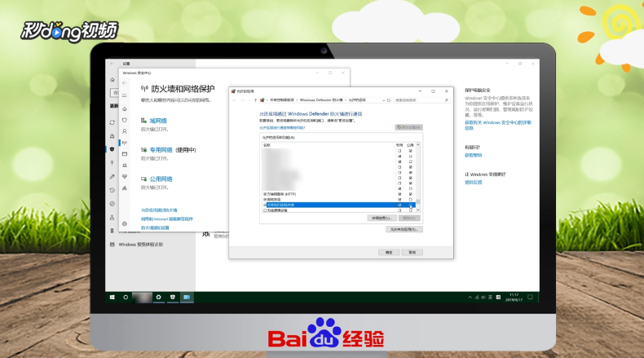Open Windows Update refresh icon in Settings sidebar
This screenshot has height=358, width=644.
click(x=112, y=122)
